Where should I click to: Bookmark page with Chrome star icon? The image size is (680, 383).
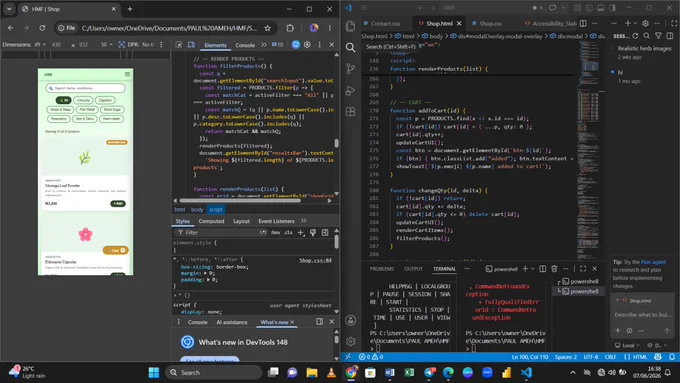(x=268, y=28)
